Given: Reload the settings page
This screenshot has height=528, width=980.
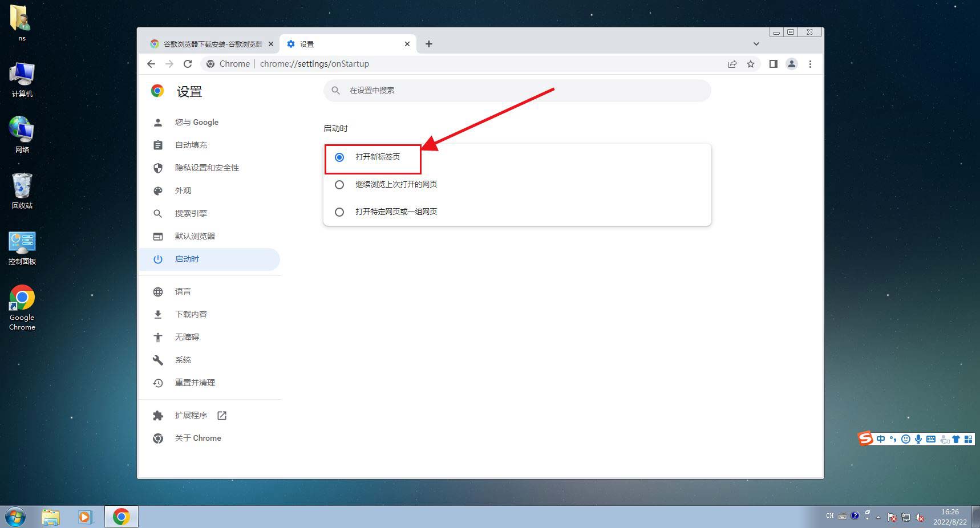Looking at the screenshot, I should (x=188, y=64).
